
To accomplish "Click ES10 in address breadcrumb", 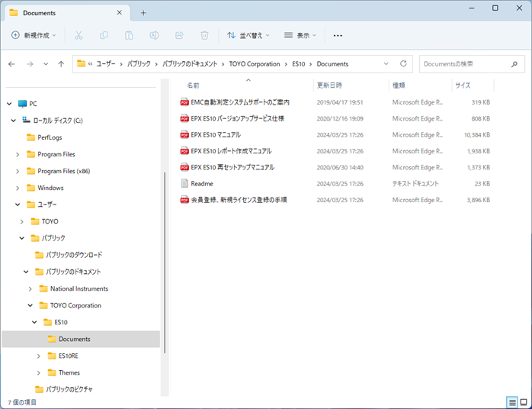I will [x=299, y=64].
